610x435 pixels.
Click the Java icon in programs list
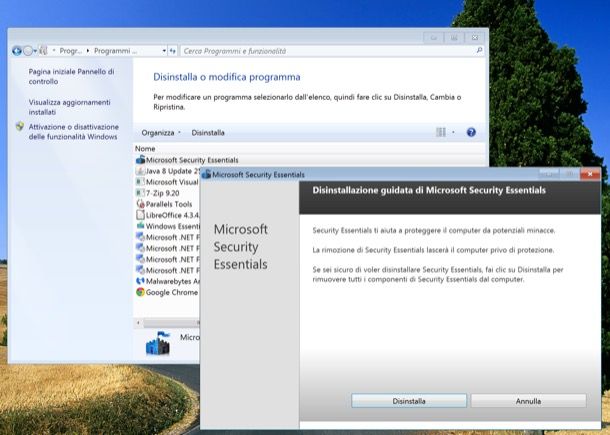pos(140,171)
